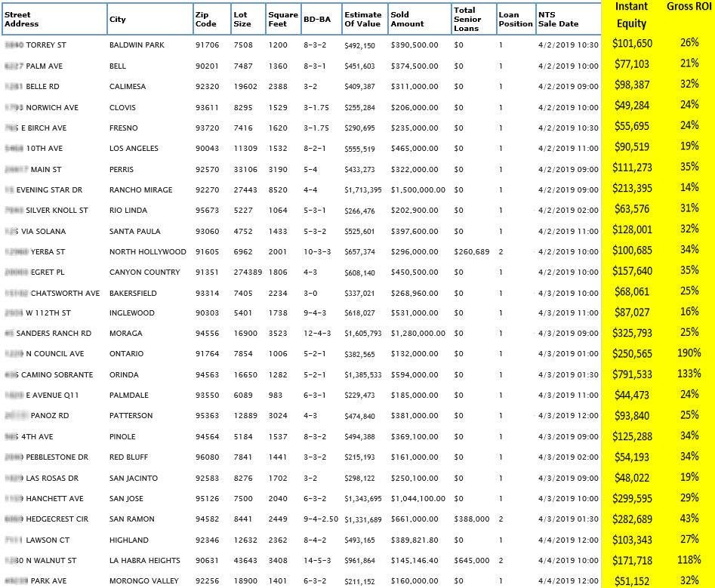Select the PALM AVE address cell
The height and width of the screenshot is (588, 715).
34,66
